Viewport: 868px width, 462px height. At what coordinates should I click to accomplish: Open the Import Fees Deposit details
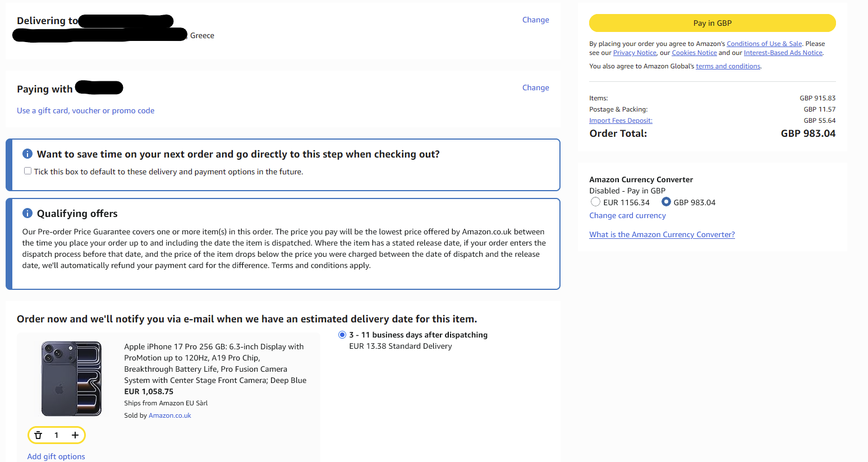tap(621, 121)
